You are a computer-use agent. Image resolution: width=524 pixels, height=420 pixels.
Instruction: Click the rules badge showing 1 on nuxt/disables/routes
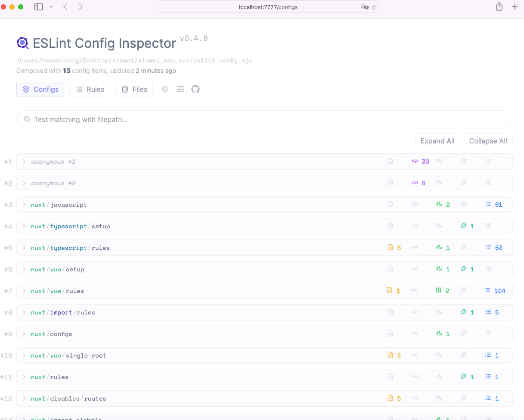tap(492, 398)
